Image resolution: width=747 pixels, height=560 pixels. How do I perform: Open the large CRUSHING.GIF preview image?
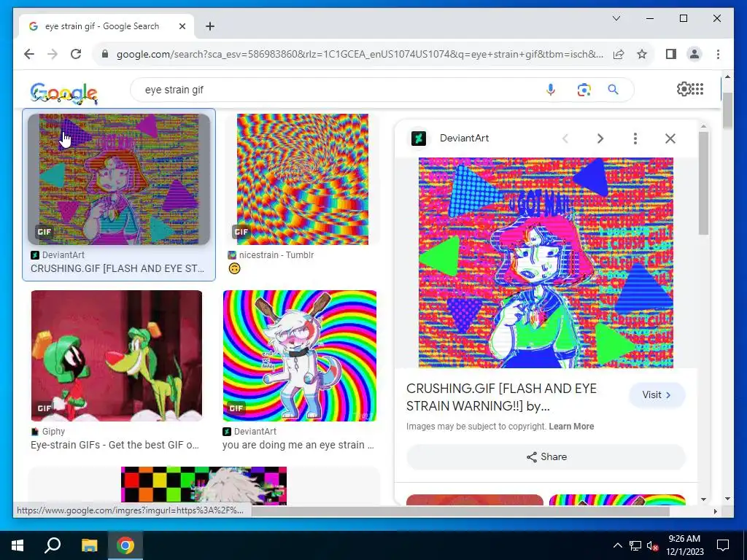(x=546, y=262)
